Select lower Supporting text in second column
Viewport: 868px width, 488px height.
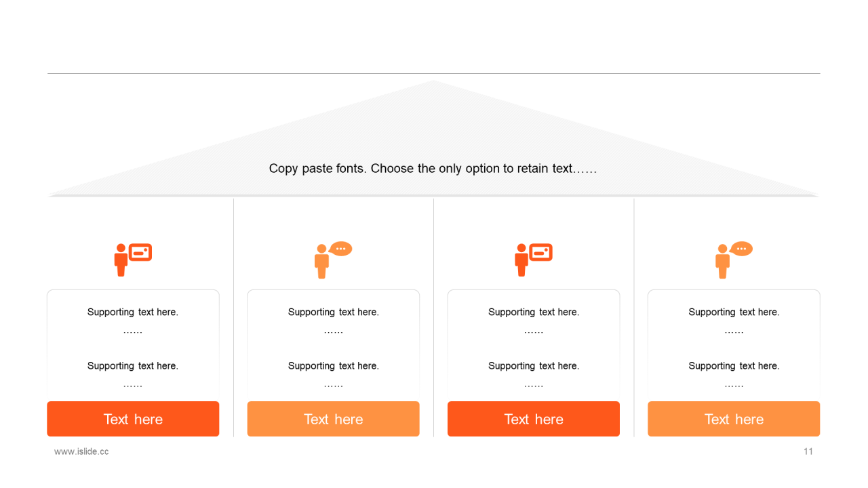click(x=334, y=366)
